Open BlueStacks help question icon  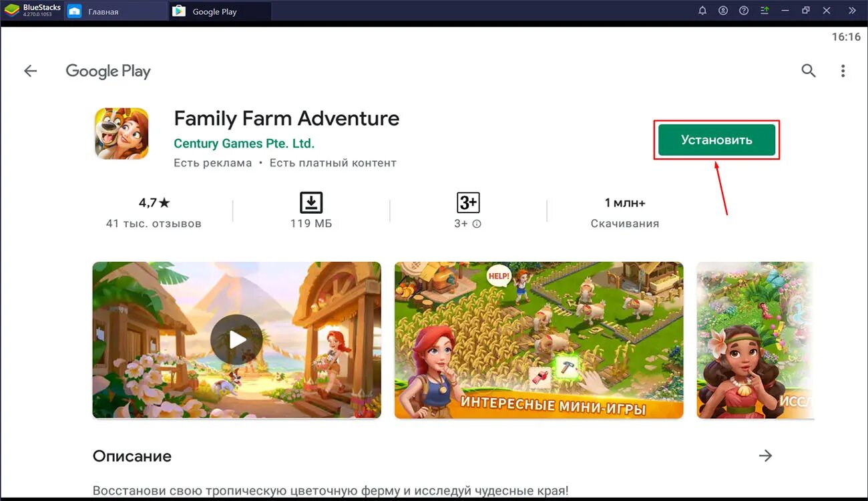(744, 11)
